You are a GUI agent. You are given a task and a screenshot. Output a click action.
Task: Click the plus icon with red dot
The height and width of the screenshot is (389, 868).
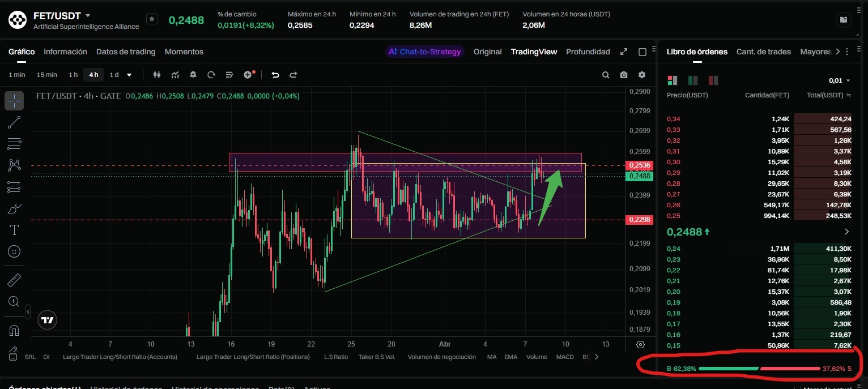[249, 75]
